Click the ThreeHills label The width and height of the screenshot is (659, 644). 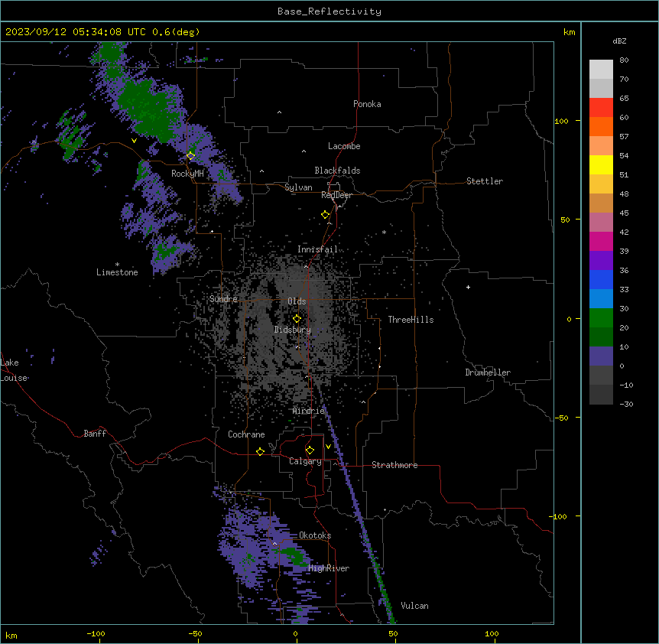point(411,320)
